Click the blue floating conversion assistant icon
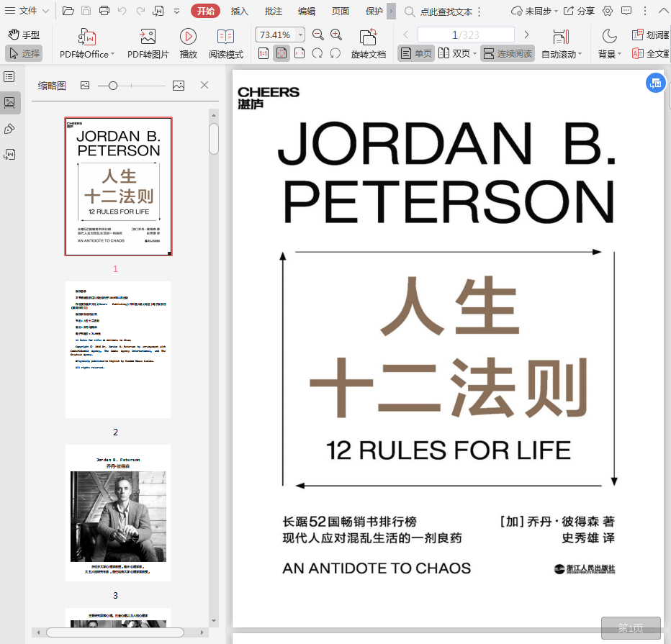This screenshot has height=644, width=671. tap(656, 83)
